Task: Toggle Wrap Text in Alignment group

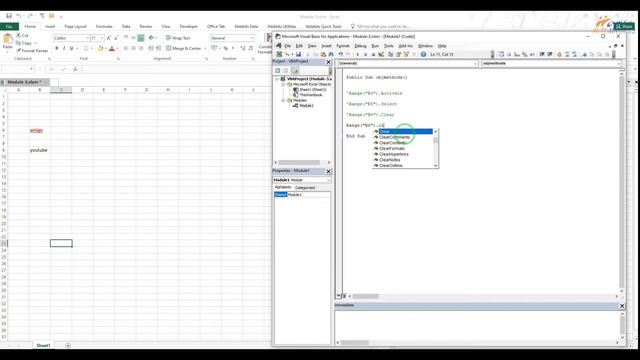Action: tap(178, 38)
